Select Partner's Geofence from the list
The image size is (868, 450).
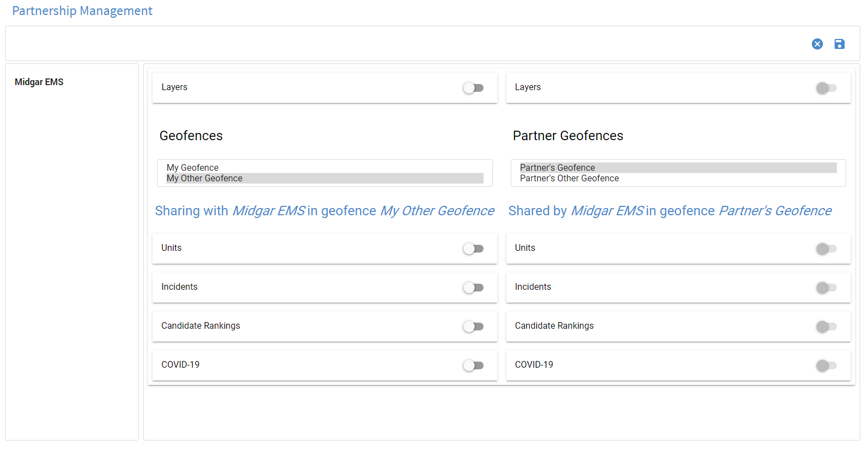pyautogui.click(x=557, y=167)
